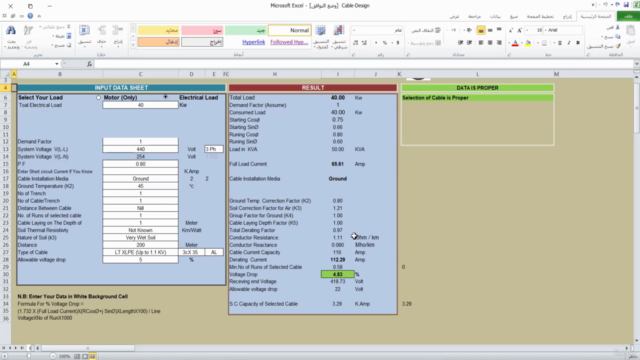Apply the green 'Good' cell style

(246, 30)
